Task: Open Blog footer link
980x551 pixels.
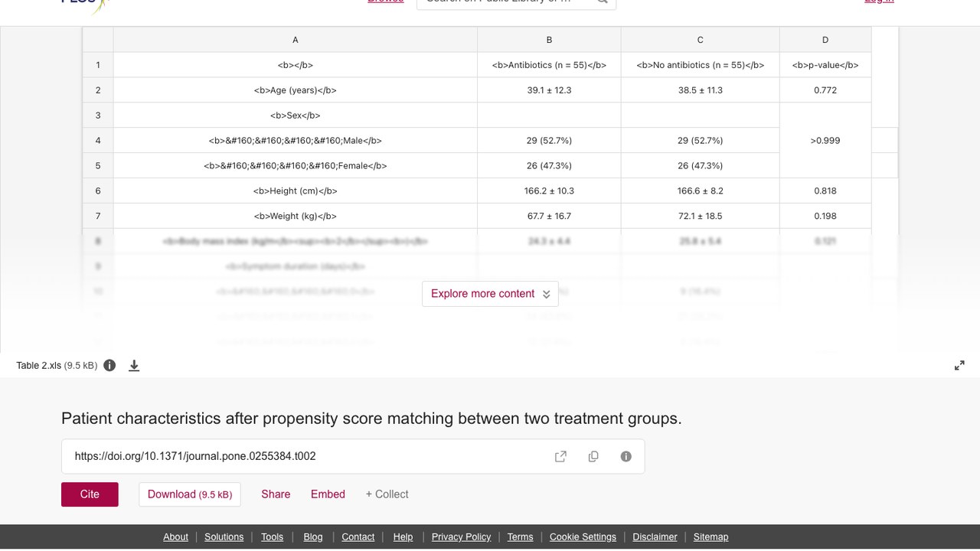Action: 313,537
